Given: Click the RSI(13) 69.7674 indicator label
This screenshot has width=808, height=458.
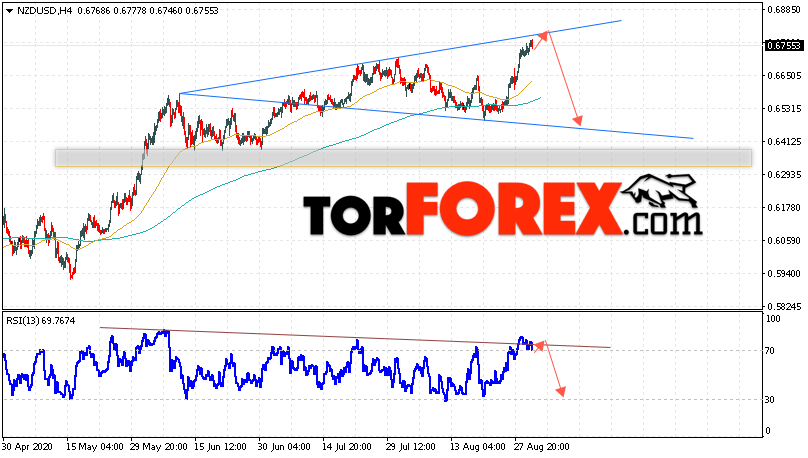Looking at the screenshot, I should coord(41,321).
